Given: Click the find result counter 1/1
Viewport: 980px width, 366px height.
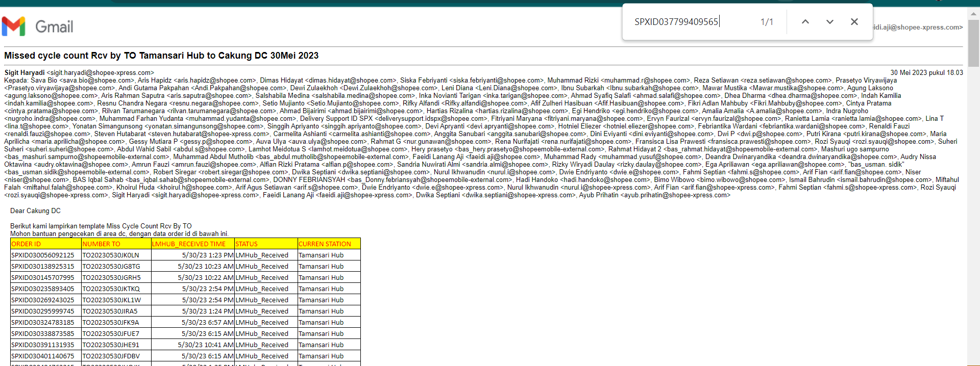Looking at the screenshot, I should (767, 22).
